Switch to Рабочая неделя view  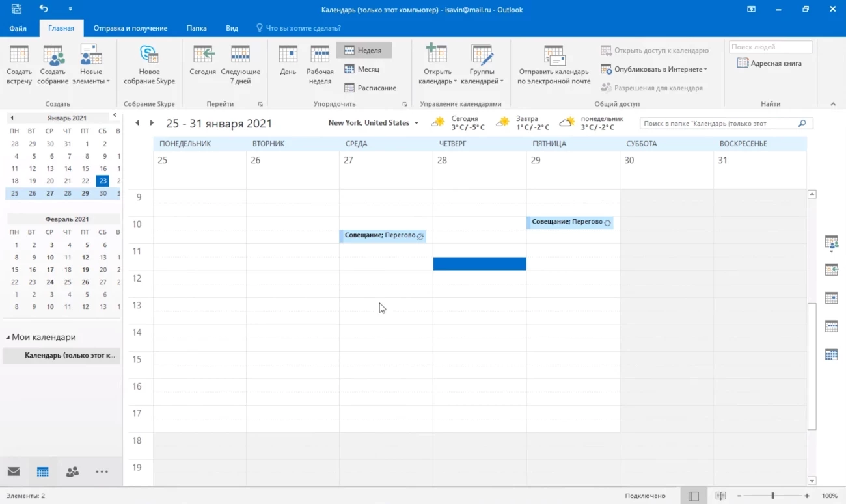click(x=320, y=64)
